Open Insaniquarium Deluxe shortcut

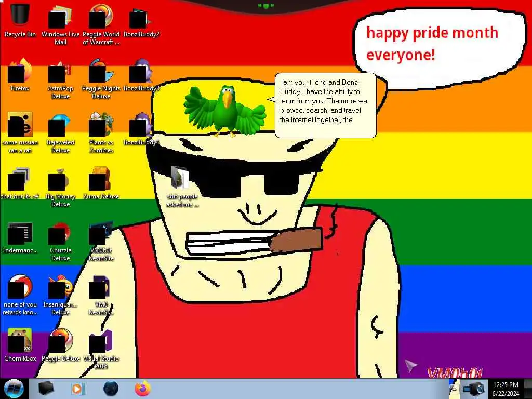60,295
